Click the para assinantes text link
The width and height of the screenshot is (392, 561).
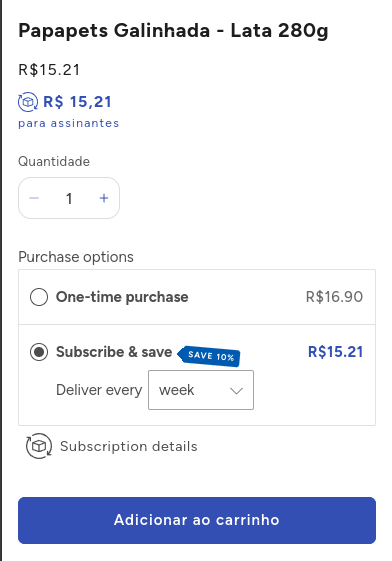point(69,123)
